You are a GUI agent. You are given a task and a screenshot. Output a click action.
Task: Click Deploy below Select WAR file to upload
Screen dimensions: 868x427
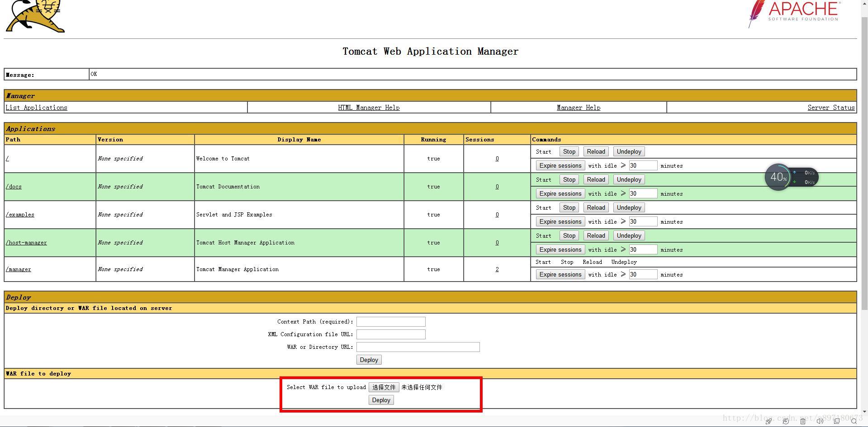click(x=381, y=400)
